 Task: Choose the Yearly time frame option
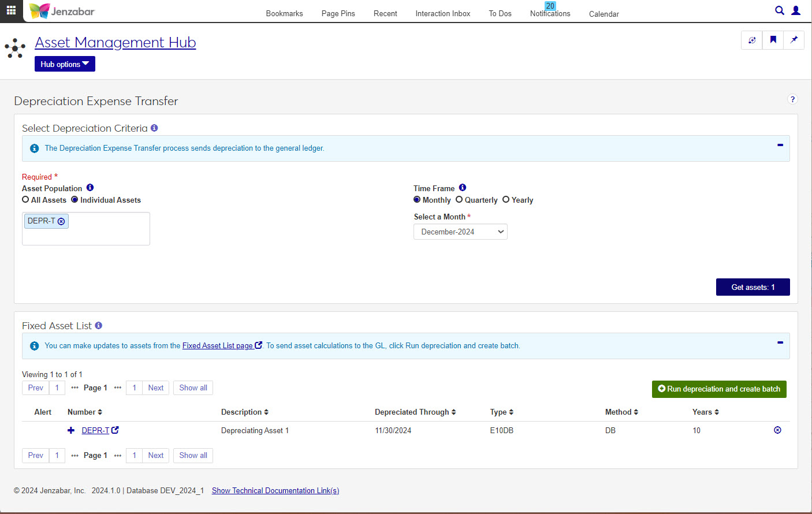pyautogui.click(x=506, y=200)
